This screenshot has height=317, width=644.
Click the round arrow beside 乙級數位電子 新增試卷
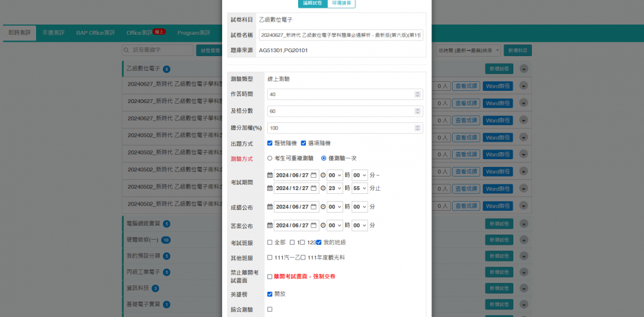(x=524, y=69)
